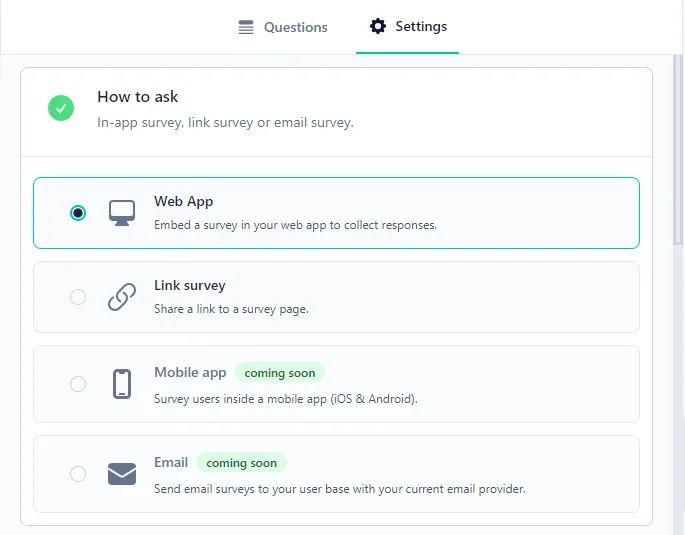The image size is (685, 535).
Task: Click the Web App option title
Action: click(x=183, y=202)
